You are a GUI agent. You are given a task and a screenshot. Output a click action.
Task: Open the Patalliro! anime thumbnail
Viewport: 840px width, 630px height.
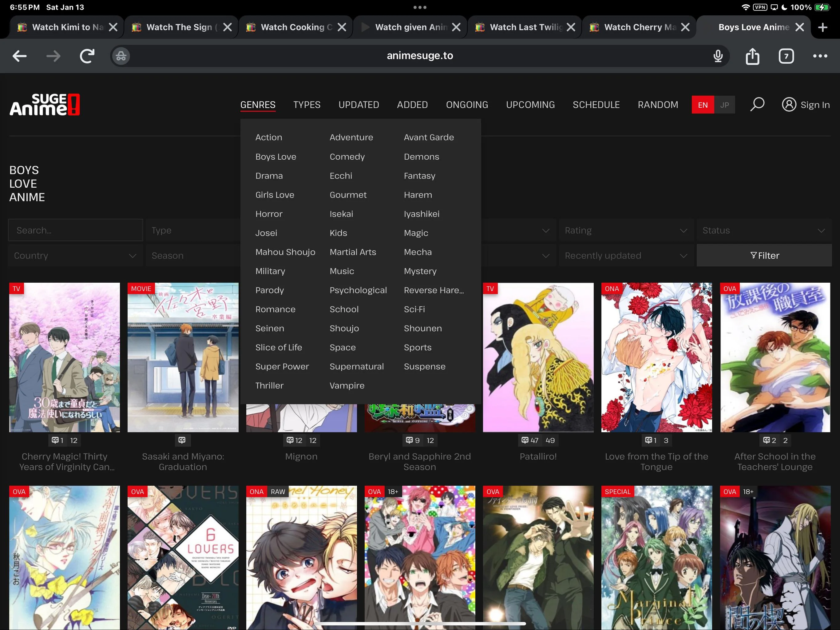point(538,357)
